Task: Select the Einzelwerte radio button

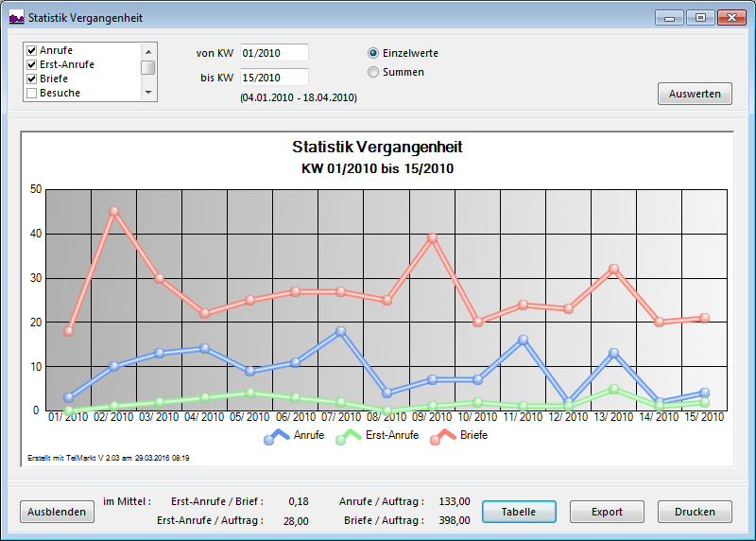Action: coord(373,53)
